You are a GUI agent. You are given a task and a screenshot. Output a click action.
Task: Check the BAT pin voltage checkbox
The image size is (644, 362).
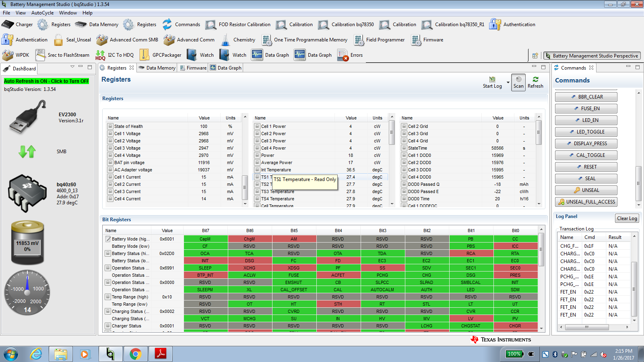click(110, 162)
